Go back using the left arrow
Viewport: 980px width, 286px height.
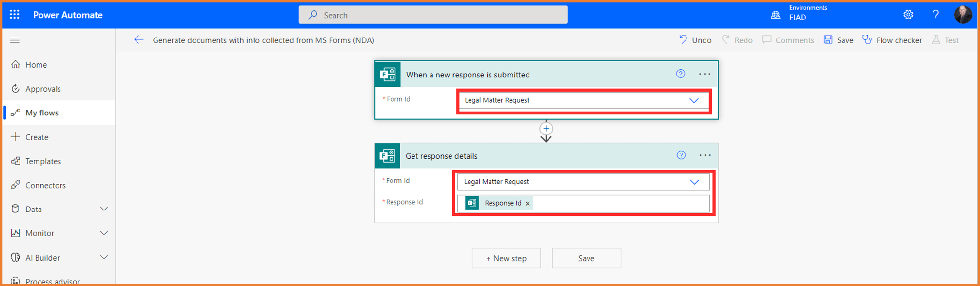(139, 40)
